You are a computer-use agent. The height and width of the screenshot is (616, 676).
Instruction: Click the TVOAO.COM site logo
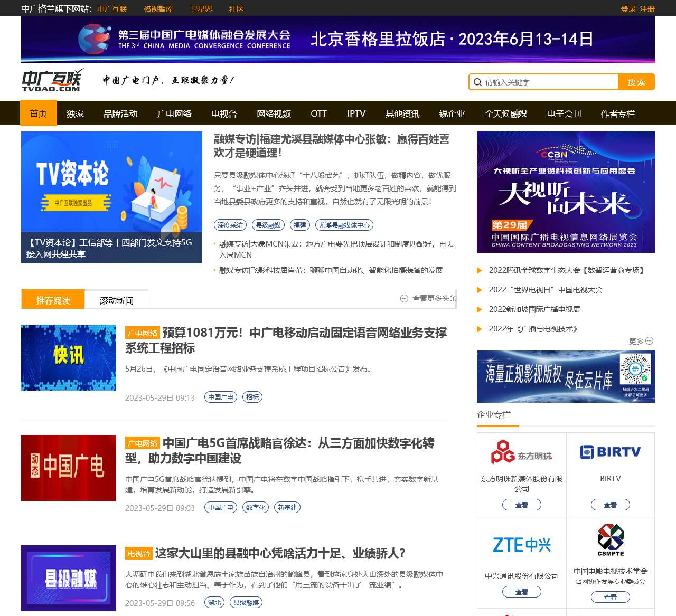point(52,80)
